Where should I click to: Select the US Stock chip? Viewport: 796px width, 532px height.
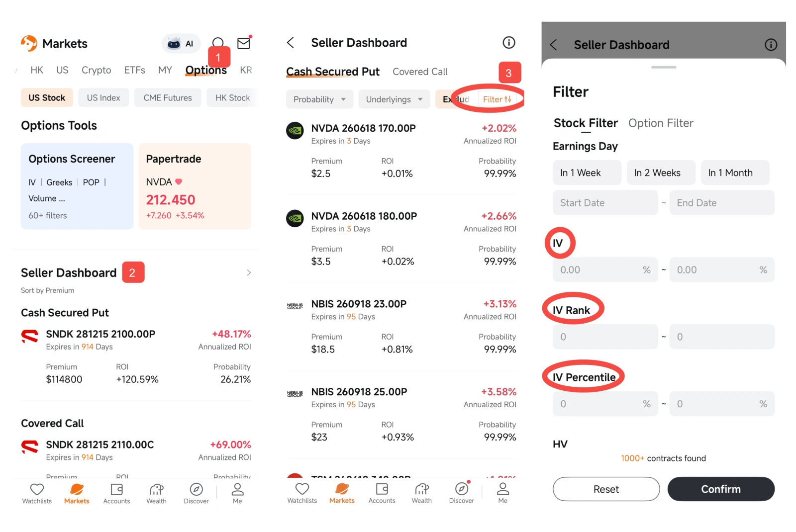[47, 98]
